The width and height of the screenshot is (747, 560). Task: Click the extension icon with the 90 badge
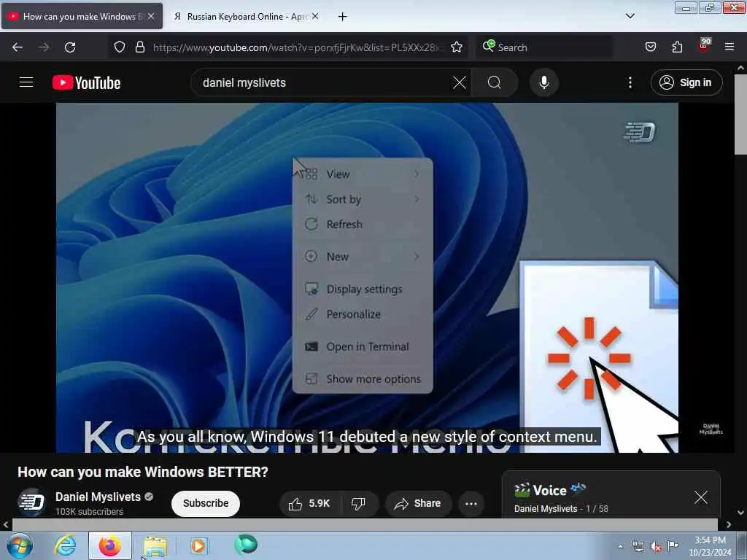pos(704,46)
